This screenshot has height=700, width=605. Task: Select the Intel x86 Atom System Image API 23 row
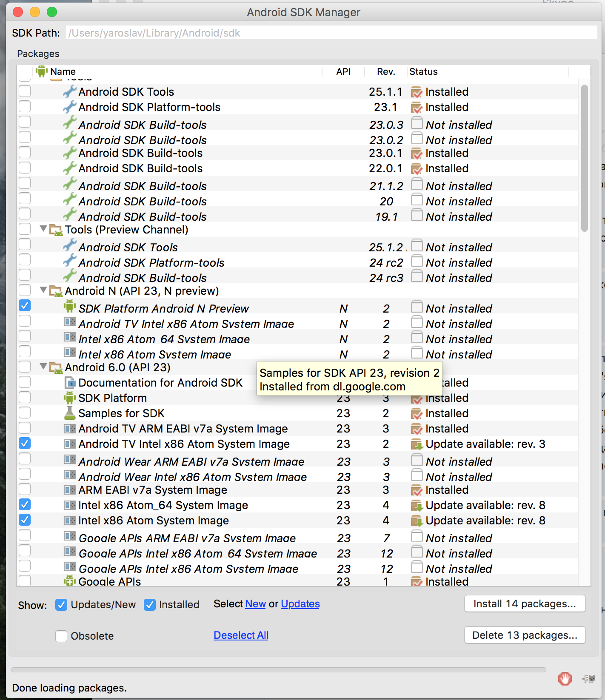pyautogui.click(x=298, y=521)
